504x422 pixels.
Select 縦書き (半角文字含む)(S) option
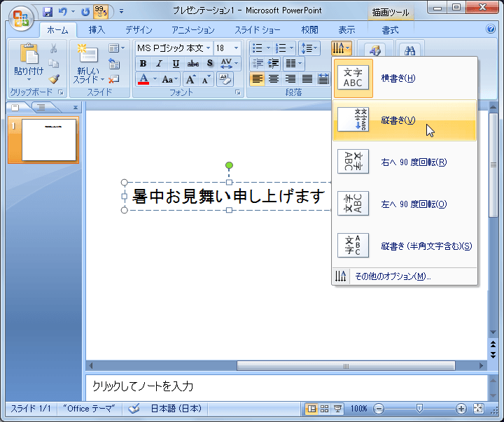[x=405, y=246]
